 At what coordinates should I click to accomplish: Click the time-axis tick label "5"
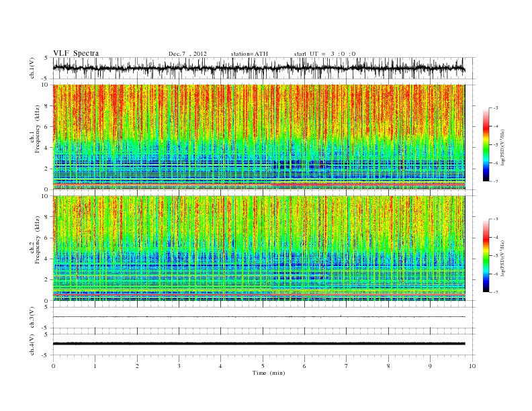[x=263, y=367]
